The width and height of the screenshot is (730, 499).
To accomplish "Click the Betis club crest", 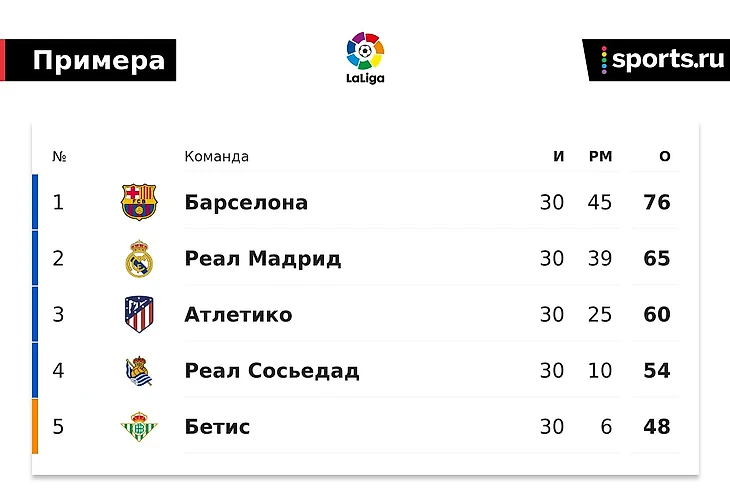I will point(139,426).
